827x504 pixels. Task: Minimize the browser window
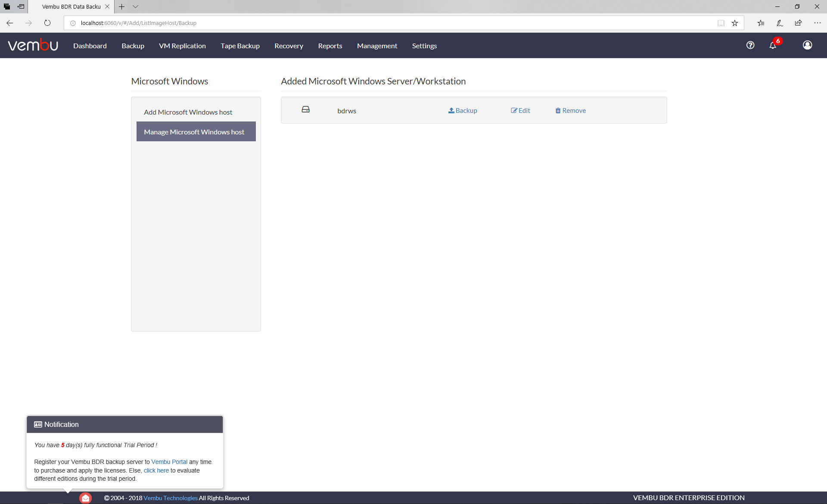[x=777, y=6]
